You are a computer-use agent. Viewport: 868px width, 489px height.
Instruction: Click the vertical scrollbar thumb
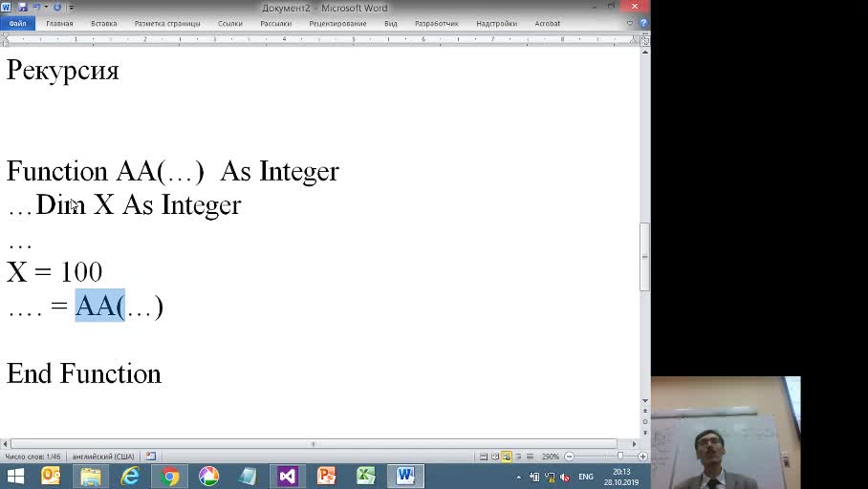pyautogui.click(x=645, y=257)
